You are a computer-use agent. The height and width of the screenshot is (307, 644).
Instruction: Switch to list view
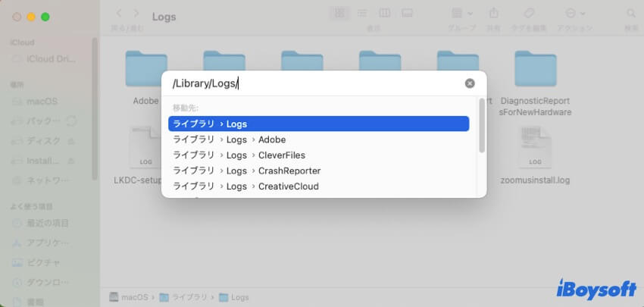pos(362,13)
